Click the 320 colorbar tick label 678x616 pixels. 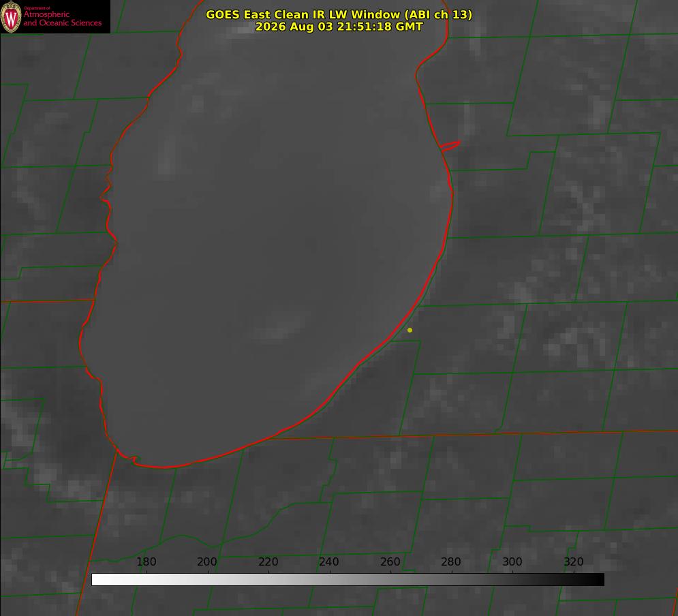574,561
